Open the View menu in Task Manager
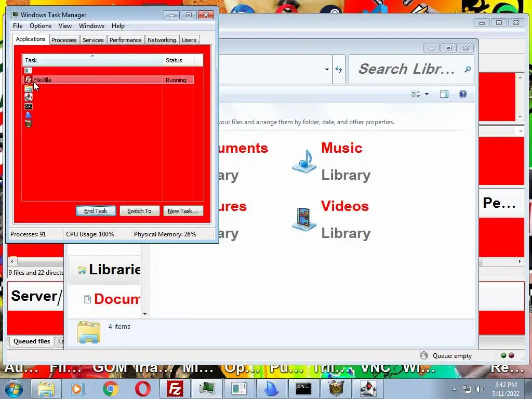The image size is (532, 399). tap(65, 26)
